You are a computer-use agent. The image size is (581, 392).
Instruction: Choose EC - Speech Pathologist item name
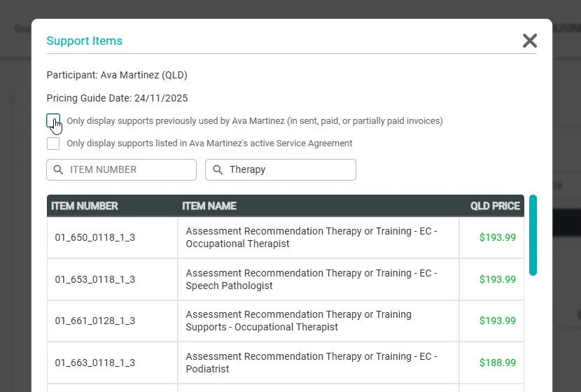(311, 279)
